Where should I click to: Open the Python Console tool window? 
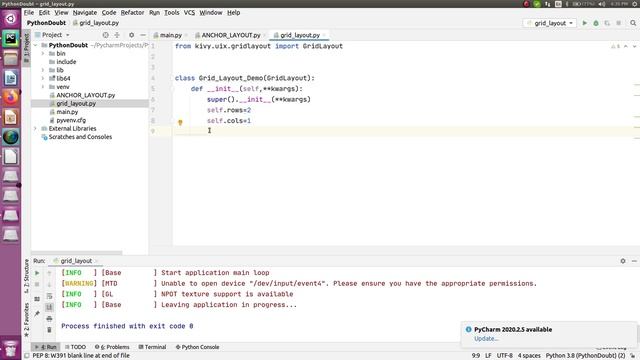[x=198, y=347]
